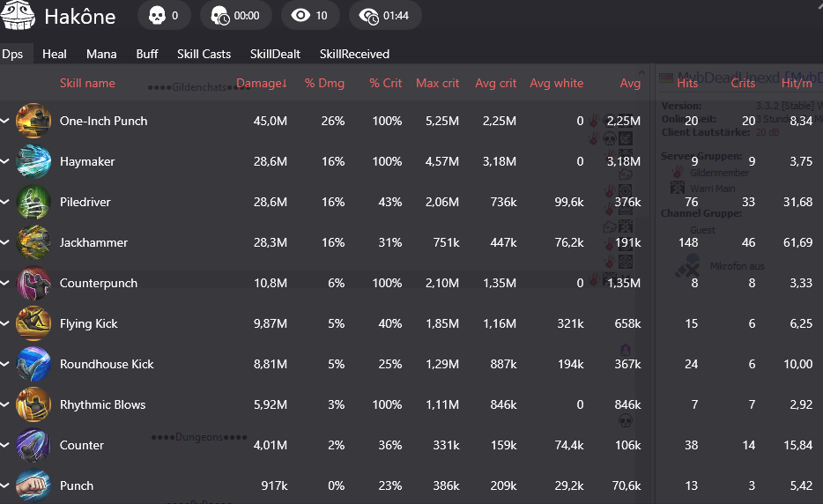823x504 pixels.
Task: Switch to the Heal tab
Action: [55, 54]
